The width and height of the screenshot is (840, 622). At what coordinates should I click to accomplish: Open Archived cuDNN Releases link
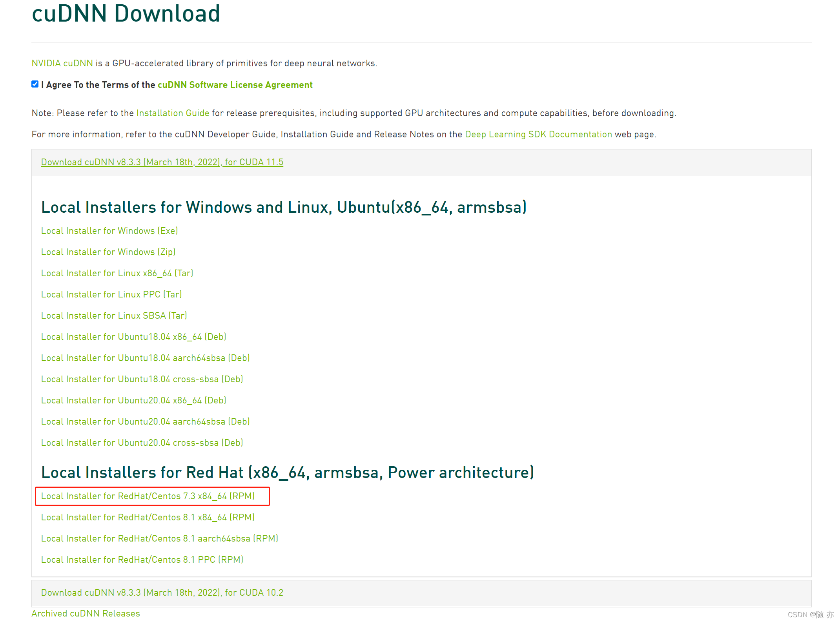click(86, 613)
